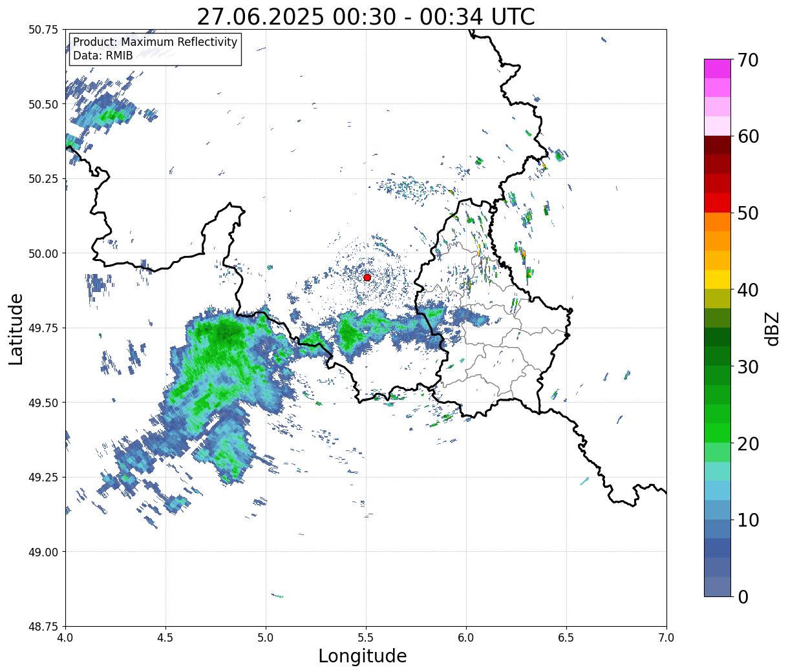Viewport: 788px width, 672px height.
Task: Click longitude tick label 5.0
Action: click(x=266, y=638)
